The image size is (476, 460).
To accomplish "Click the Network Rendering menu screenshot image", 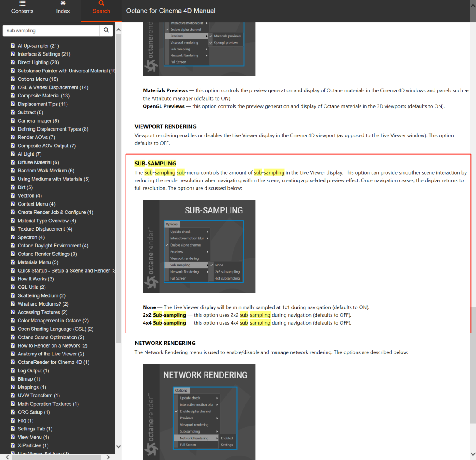I will 199,411.
